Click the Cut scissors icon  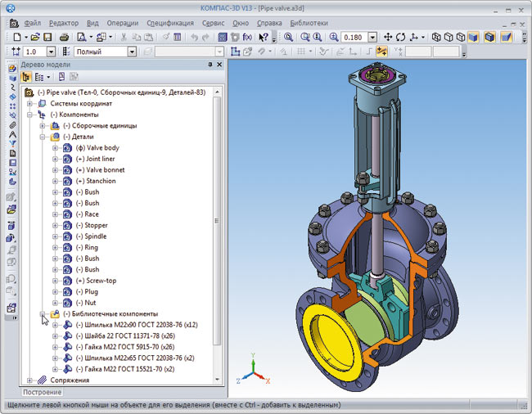point(124,38)
